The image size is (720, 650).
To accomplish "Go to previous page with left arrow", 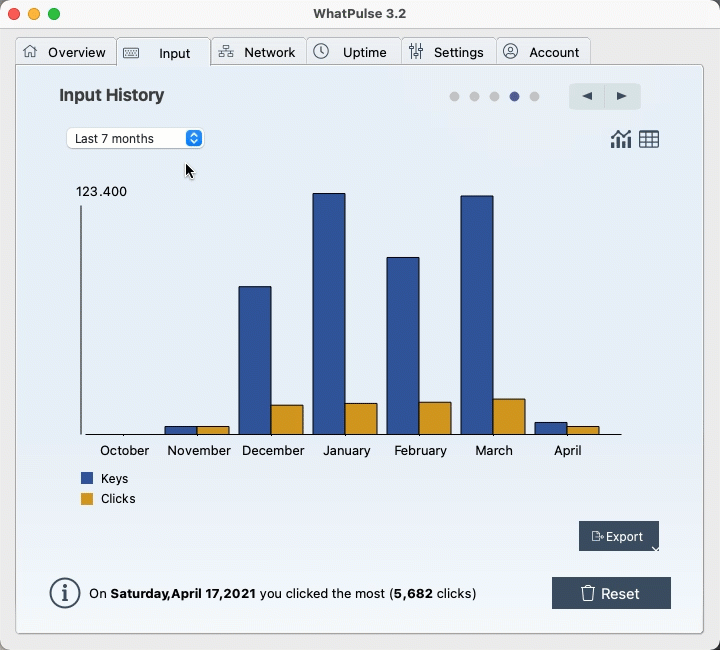I will pos(587,96).
